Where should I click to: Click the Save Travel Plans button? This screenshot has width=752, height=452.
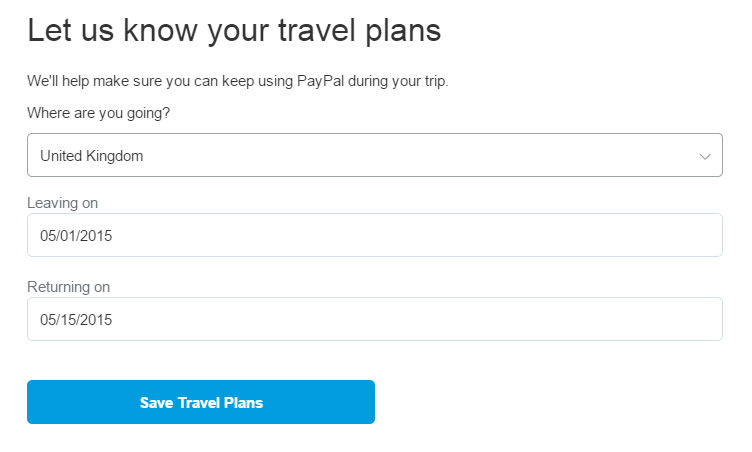coord(201,402)
